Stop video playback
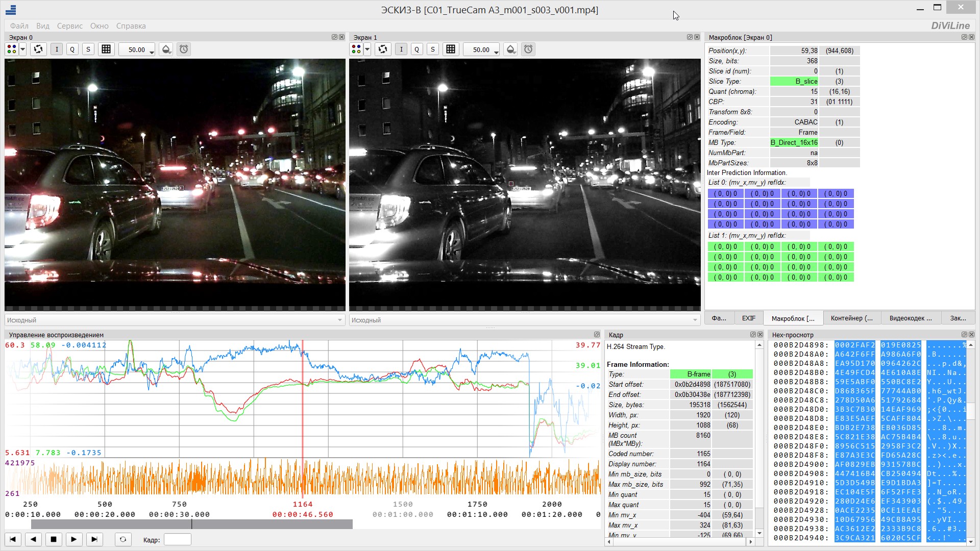 54,539
